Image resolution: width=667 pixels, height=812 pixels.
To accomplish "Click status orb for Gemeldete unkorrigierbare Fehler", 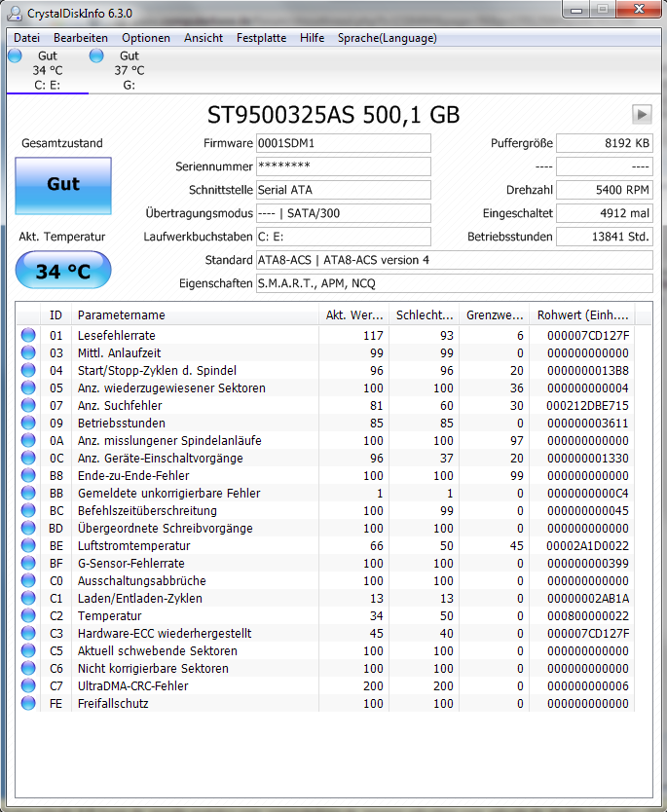I will (x=28, y=493).
